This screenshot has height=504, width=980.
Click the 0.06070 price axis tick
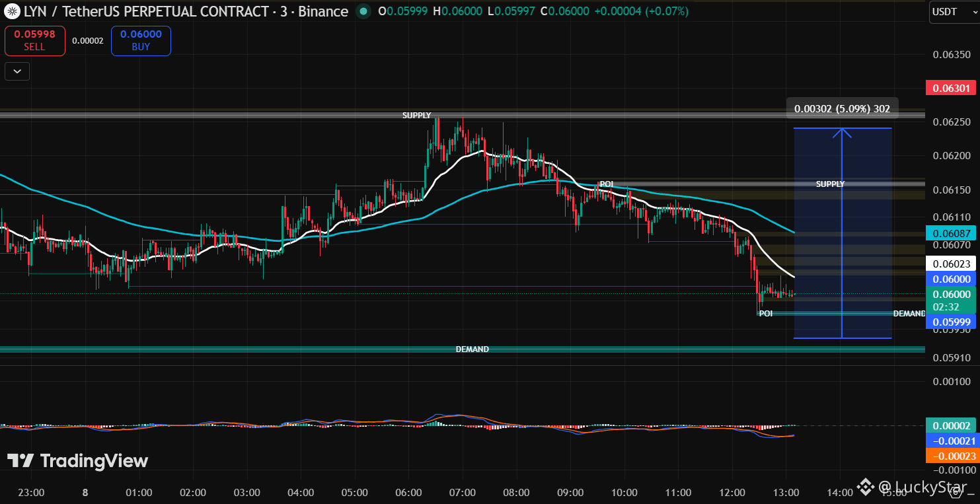point(952,244)
